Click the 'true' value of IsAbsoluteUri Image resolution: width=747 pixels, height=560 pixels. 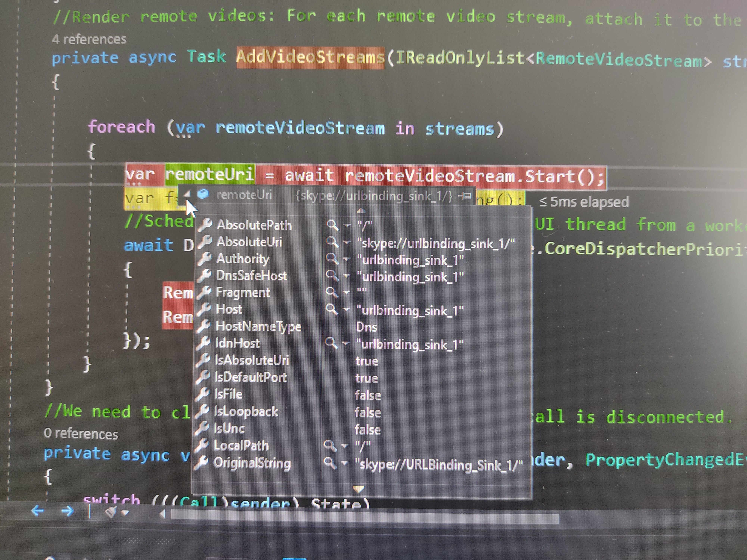(367, 361)
